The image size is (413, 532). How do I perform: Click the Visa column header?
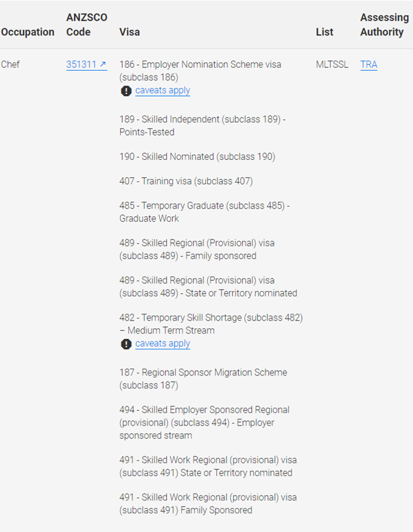coord(130,32)
